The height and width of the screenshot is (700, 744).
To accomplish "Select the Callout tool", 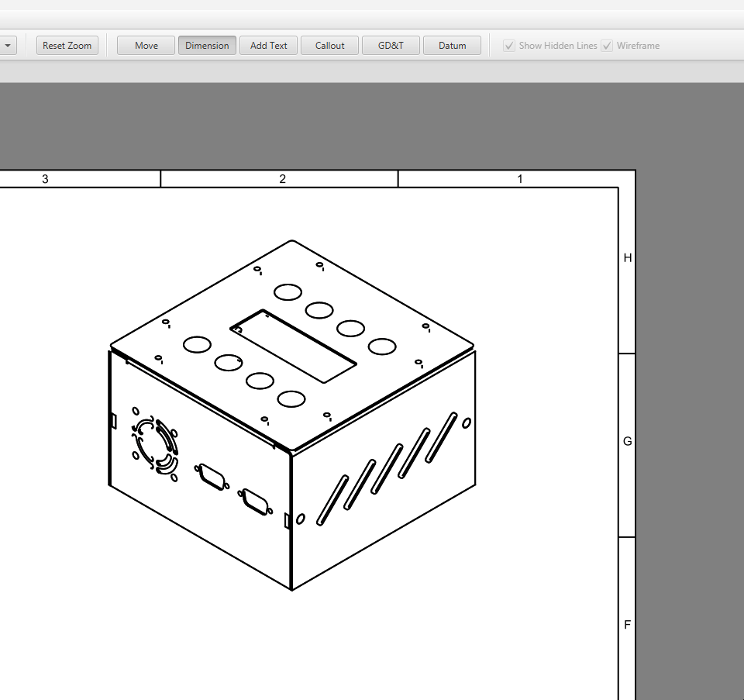I will (329, 46).
